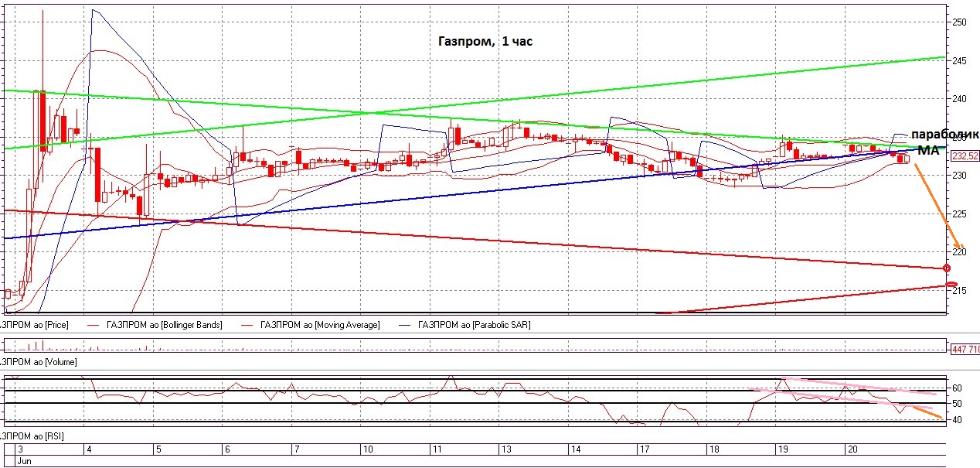Click the 230 price axis label
This screenshot has height=468, width=980.
[x=958, y=176]
